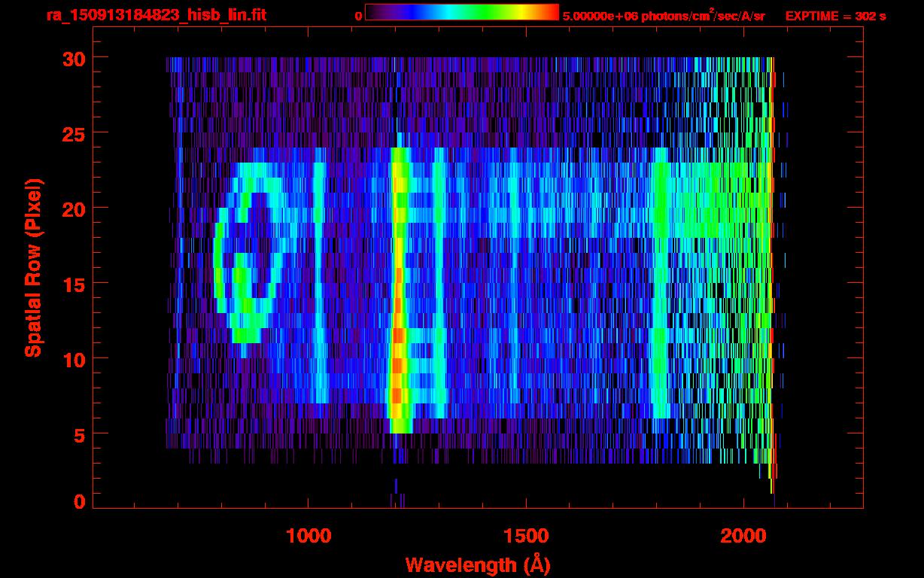
Task: Click the y-axis tick label 15
Action: pyautogui.click(x=74, y=284)
